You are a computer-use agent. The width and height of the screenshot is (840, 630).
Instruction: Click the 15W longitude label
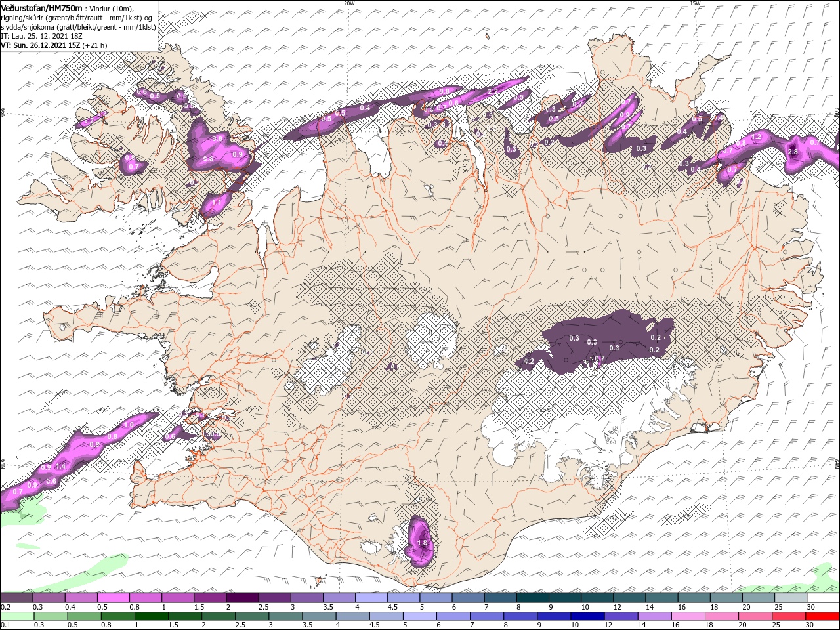point(695,3)
